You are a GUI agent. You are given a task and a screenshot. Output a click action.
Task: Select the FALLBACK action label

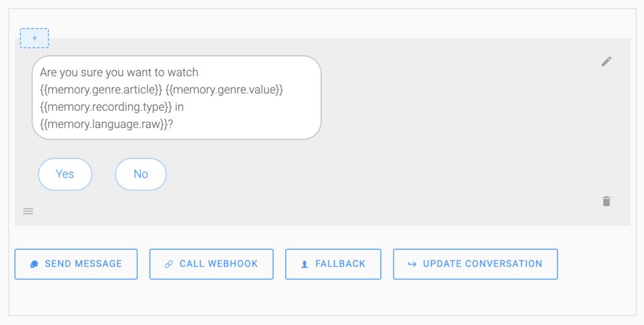340,264
